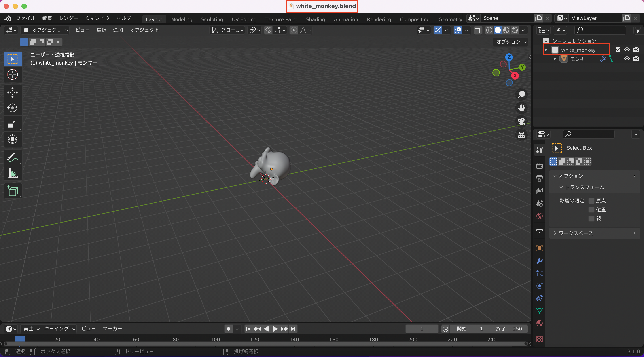Enable the 原点 checkbox under 影響の限定
This screenshot has width=644, height=357.
(591, 201)
